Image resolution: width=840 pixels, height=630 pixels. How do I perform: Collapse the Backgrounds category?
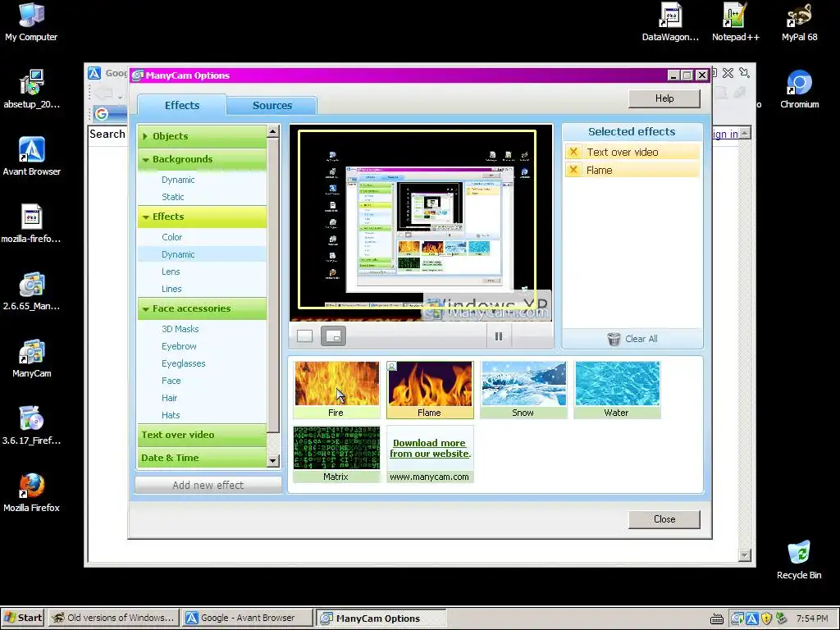202,159
